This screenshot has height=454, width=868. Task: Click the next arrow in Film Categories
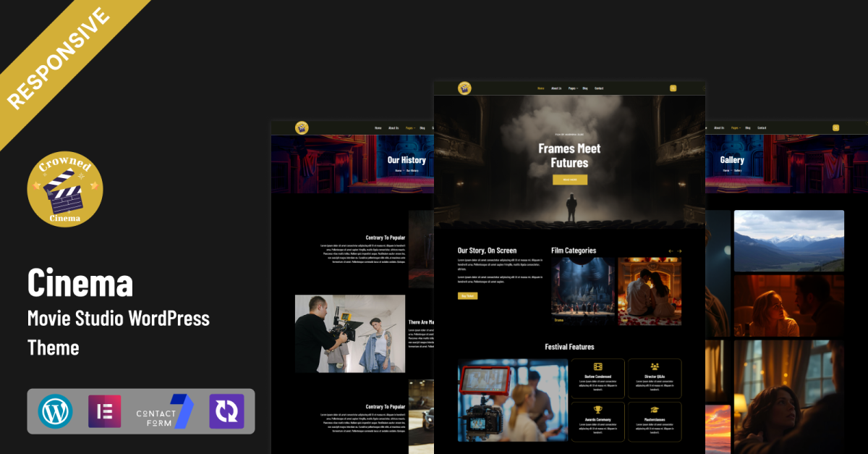(x=679, y=251)
